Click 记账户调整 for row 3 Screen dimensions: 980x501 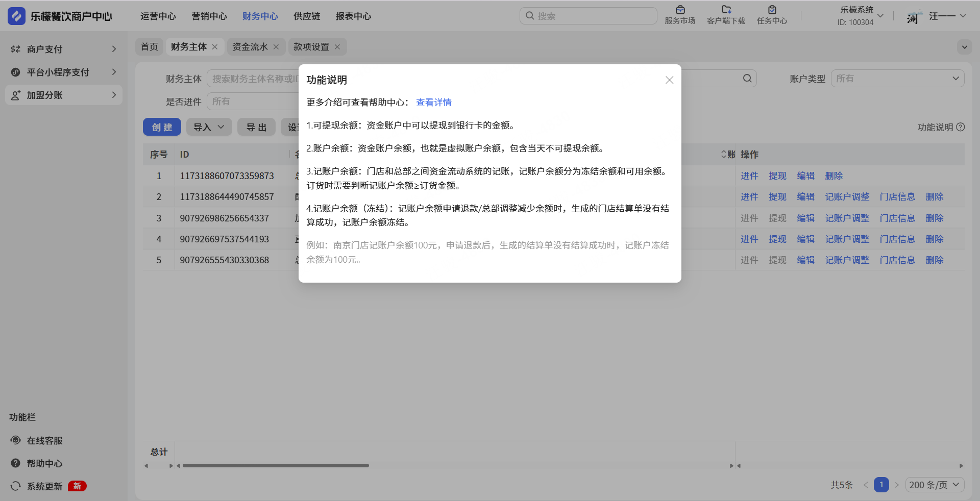point(847,218)
